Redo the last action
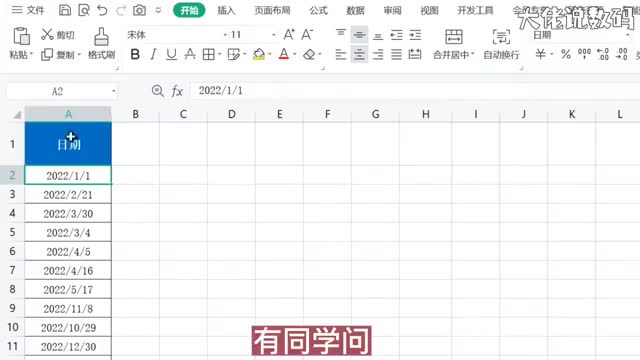The width and height of the screenshot is (640, 360). pos(121,10)
